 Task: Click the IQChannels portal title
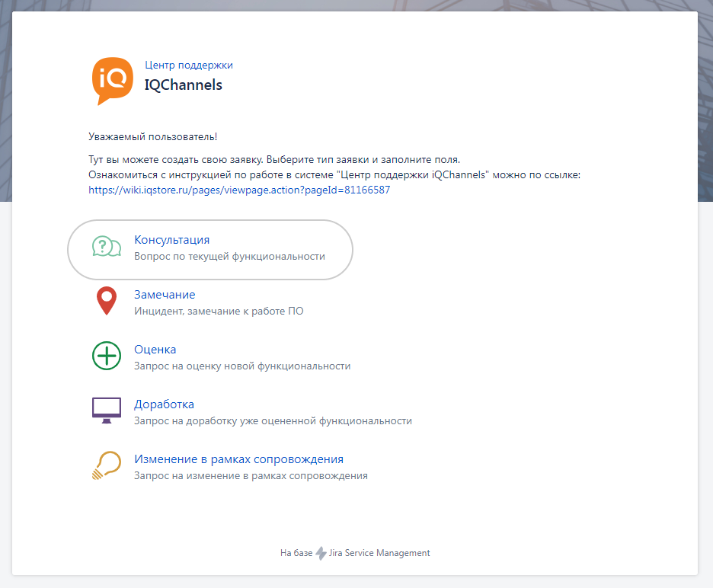(184, 85)
